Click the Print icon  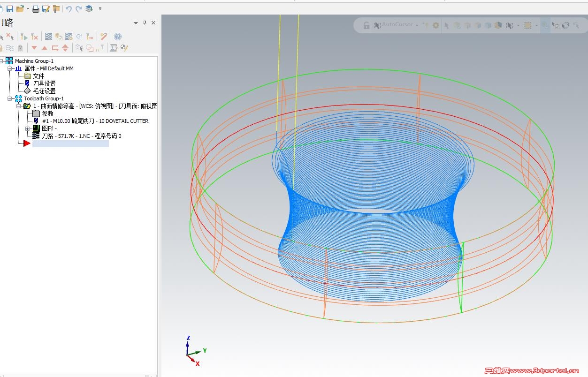point(36,9)
